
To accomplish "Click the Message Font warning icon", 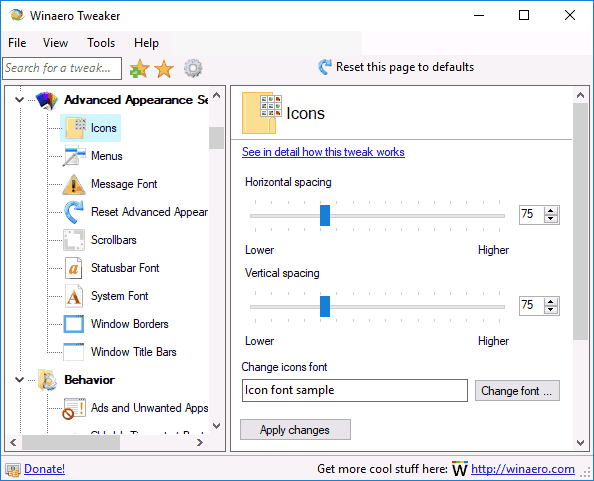I will (74, 184).
